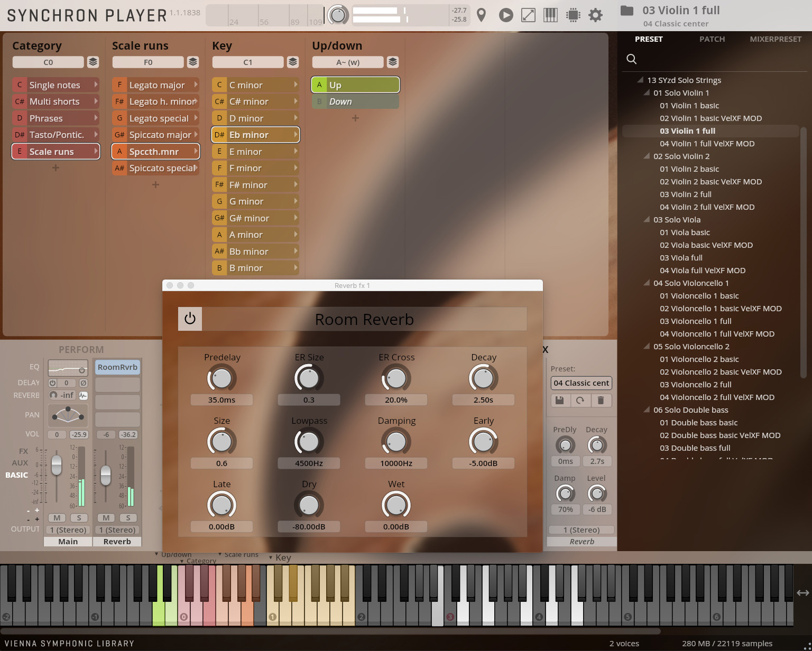Solo the Main channel
The image size is (812, 651).
point(79,518)
